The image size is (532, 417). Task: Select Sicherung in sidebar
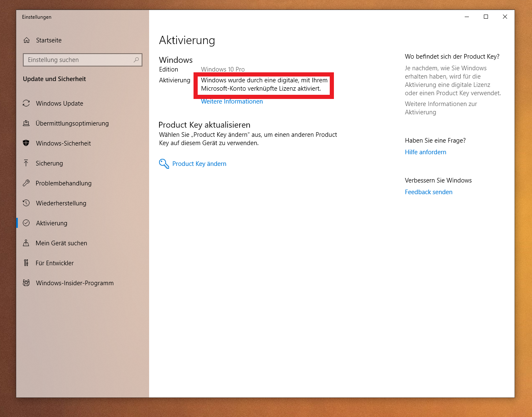click(83, 163)
